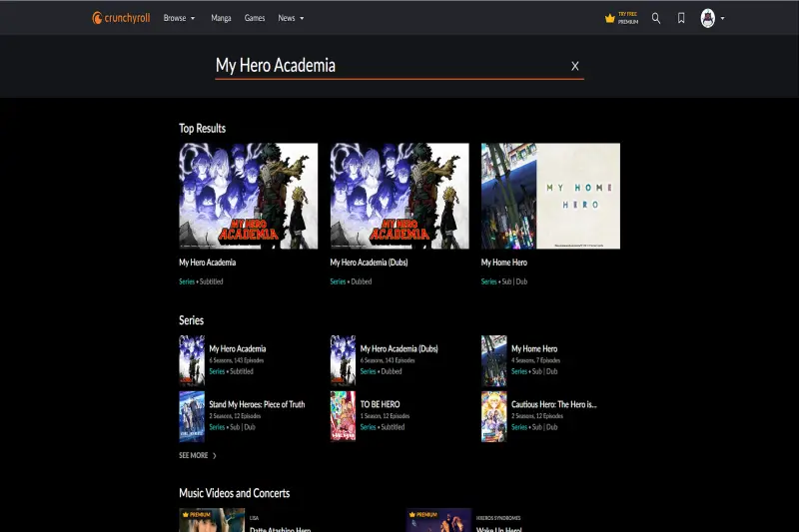Open the LiSA music video thumbnail
799x532 pixels.
(212, 520)
